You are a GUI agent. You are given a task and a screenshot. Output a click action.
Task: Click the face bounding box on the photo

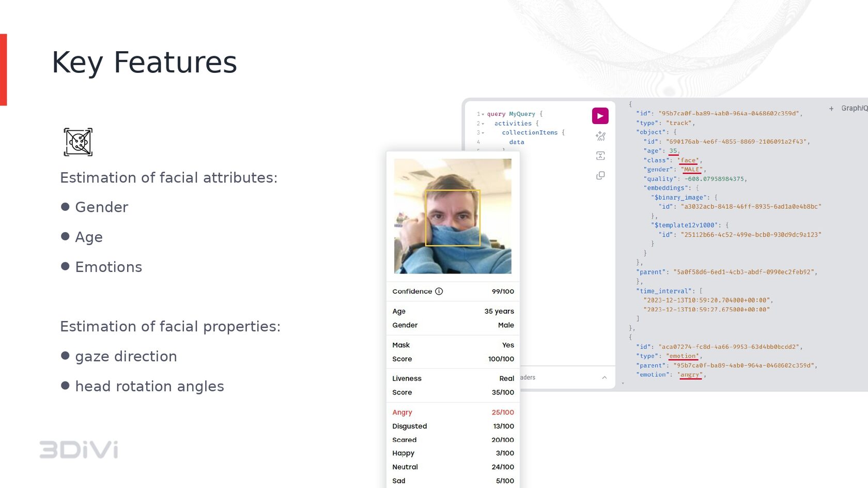(x=453, y=217)
